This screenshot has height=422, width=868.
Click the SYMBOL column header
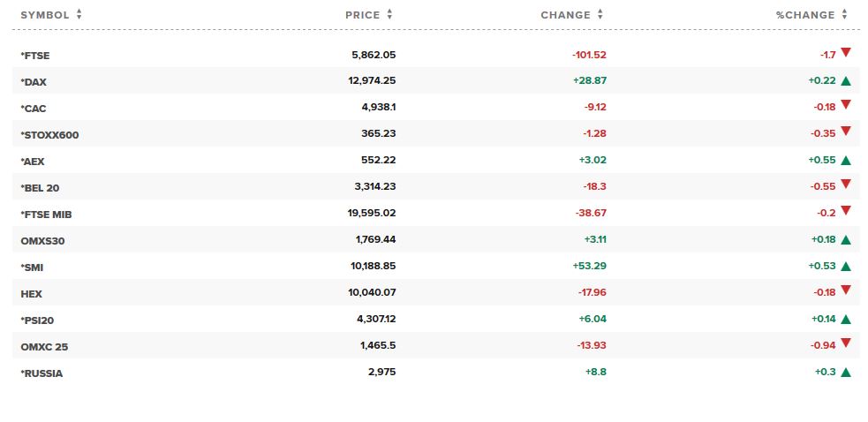45,15
